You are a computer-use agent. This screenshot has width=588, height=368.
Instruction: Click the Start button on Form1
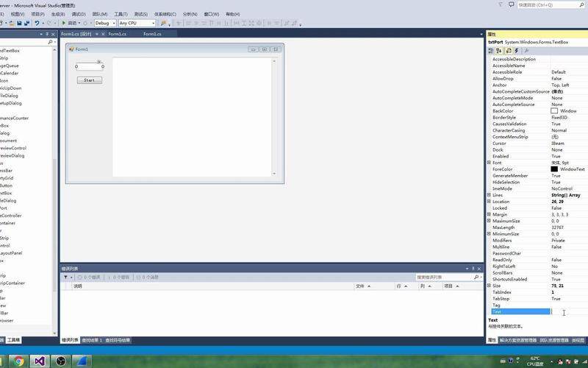coord(89,80)
